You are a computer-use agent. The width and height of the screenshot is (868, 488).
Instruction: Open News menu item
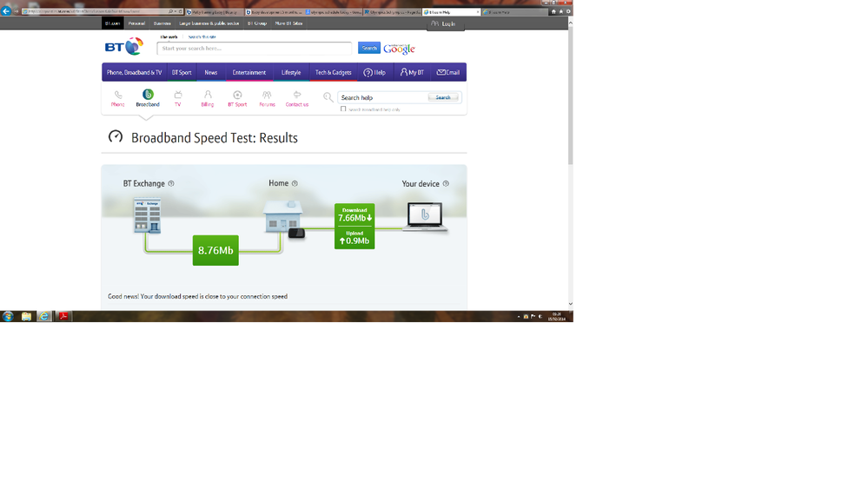tap(211, 72)
